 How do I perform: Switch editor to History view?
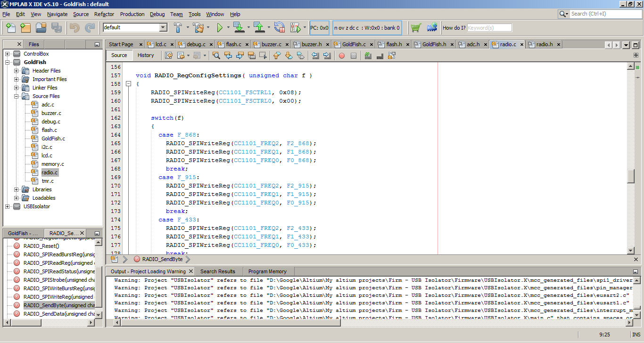point(146,55)
